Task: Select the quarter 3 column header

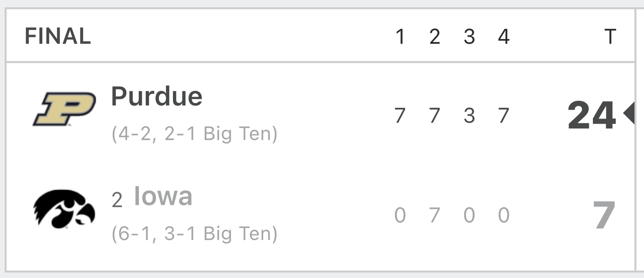Action: 469,37
